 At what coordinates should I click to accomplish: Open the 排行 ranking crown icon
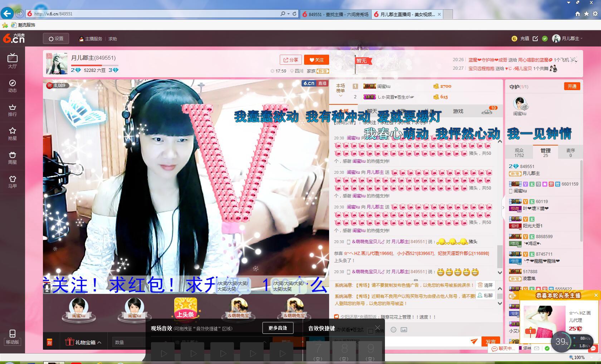pyautogui.click(x=13, y=110)
